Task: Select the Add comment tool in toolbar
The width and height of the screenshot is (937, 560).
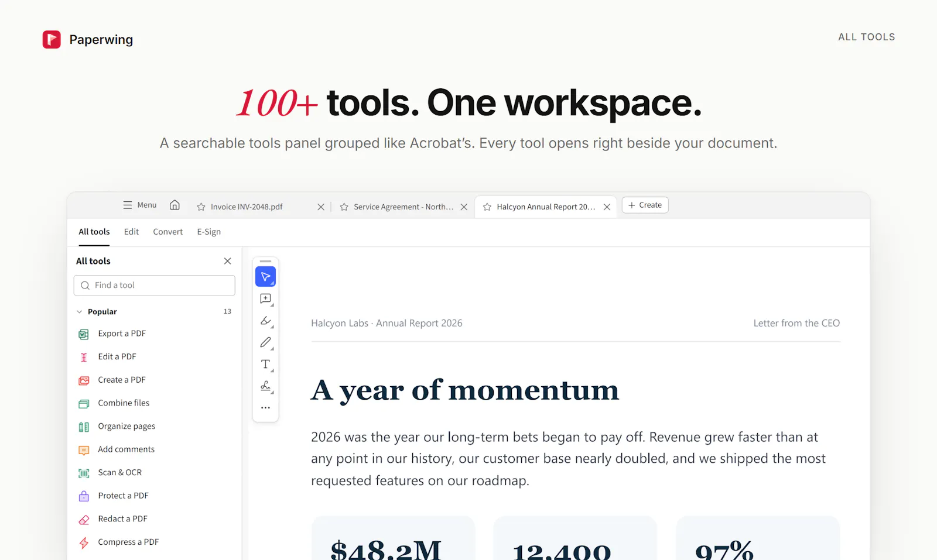Action: 265,299
